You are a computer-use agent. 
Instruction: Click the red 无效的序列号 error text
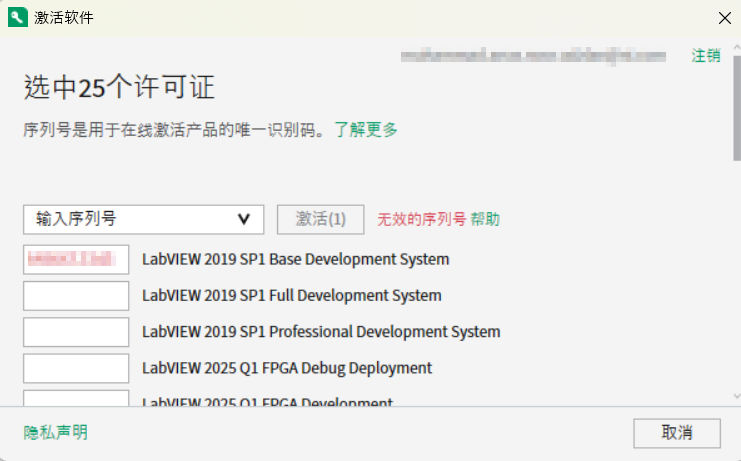tap(421, 219)
